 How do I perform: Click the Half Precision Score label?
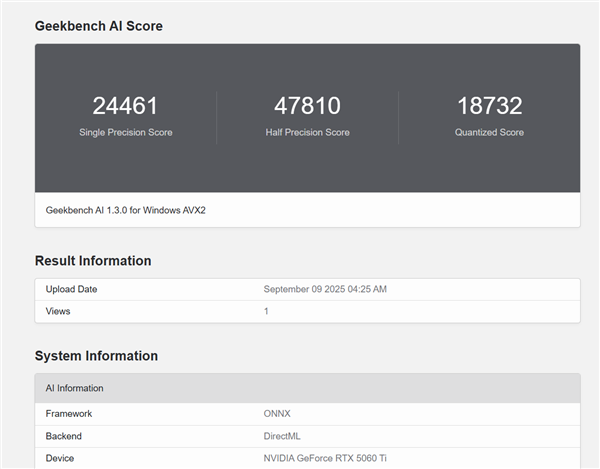[307, 132]
